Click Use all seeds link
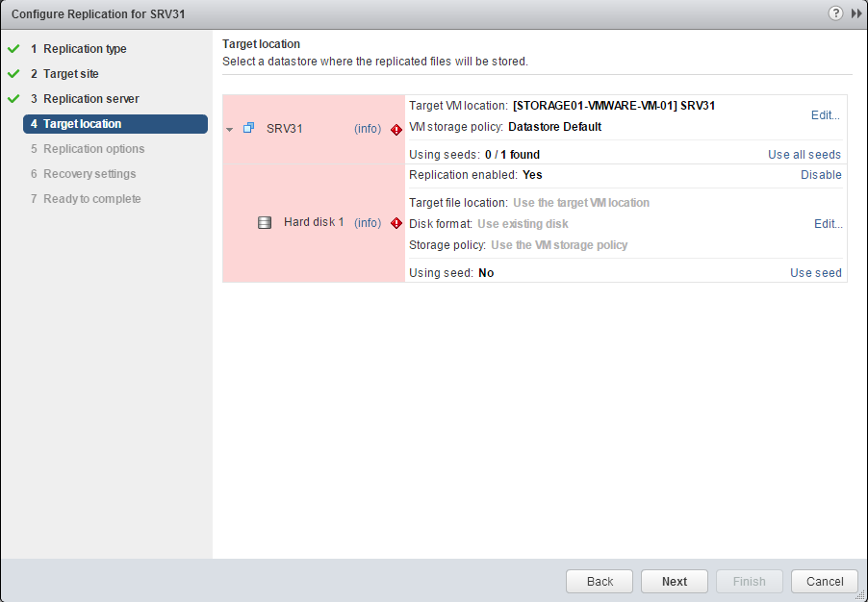Screen dimensions: 868x602 tap(804, 155)
